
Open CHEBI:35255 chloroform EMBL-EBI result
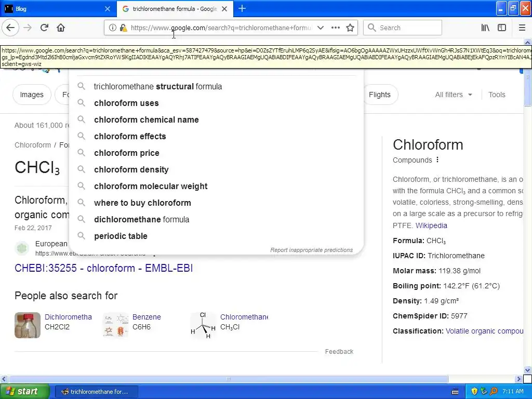pos(103,268)
